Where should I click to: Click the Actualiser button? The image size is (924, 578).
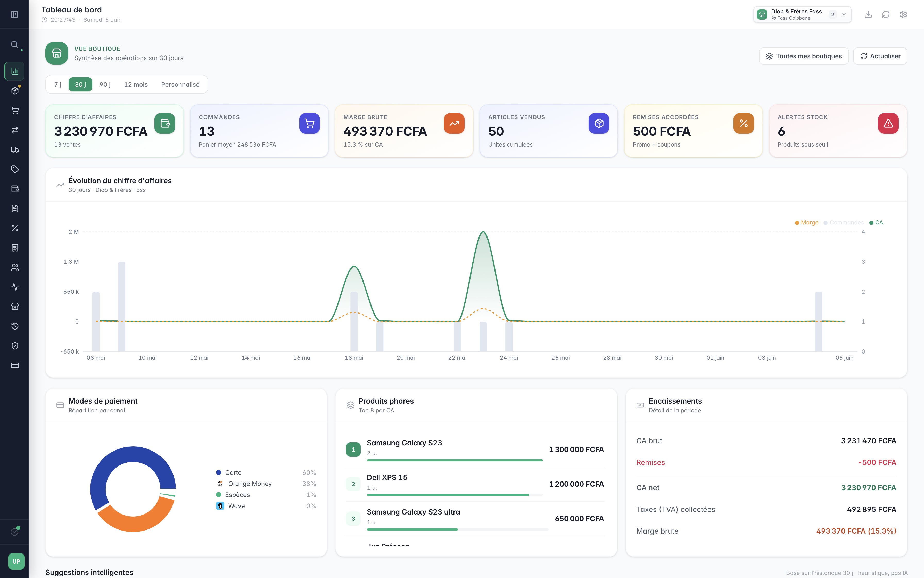point(880,56)
